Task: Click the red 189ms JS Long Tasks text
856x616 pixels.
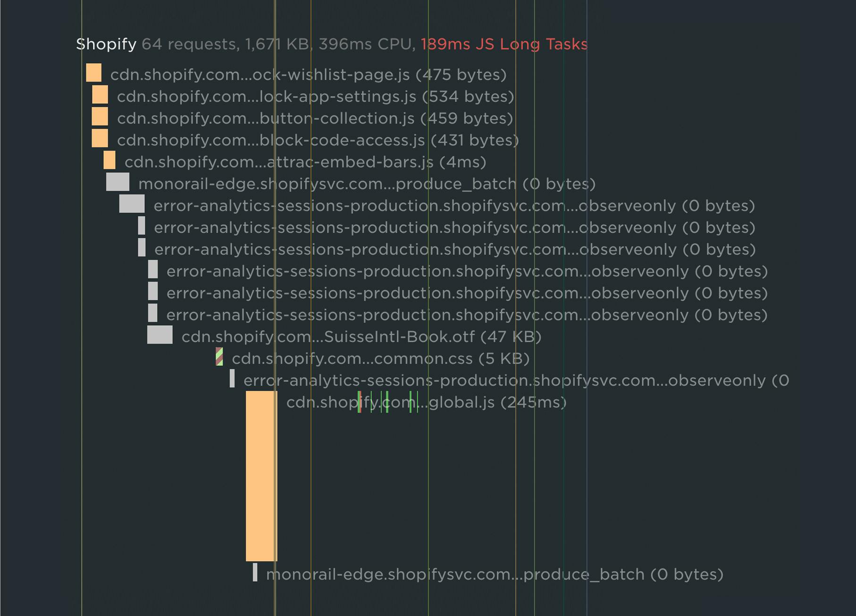Action: (x=504, y=44)
